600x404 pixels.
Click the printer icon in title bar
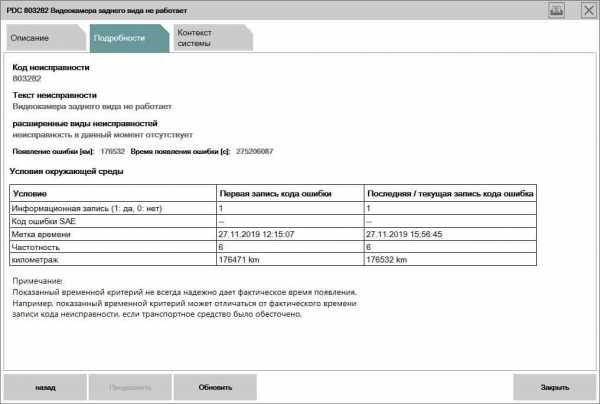(x=555, y=10)
